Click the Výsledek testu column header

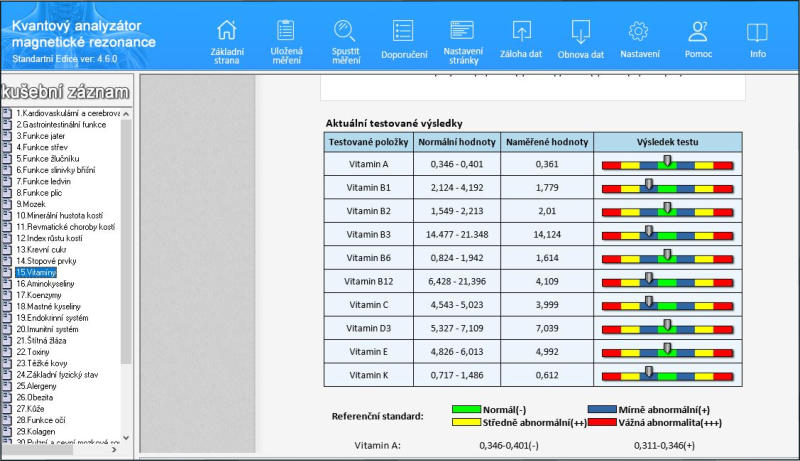click(x=666, y=142)
